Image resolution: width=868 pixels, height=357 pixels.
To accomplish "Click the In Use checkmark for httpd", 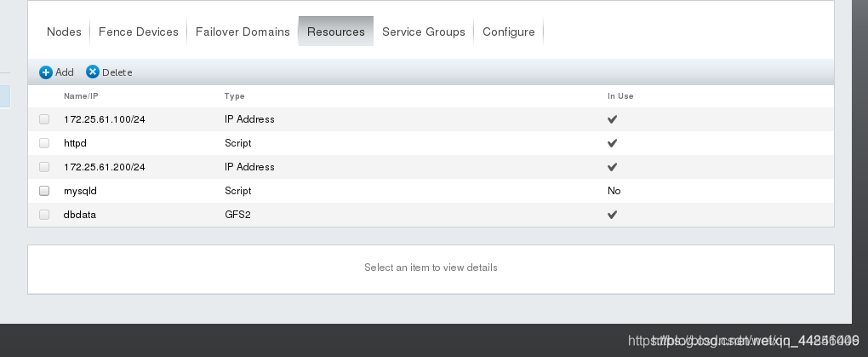I will tap(612, 143).
